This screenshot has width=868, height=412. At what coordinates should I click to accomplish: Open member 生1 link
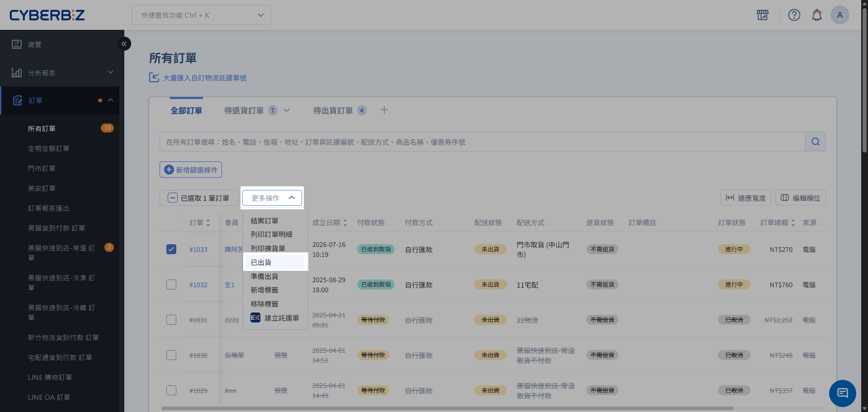click(230, 285)
